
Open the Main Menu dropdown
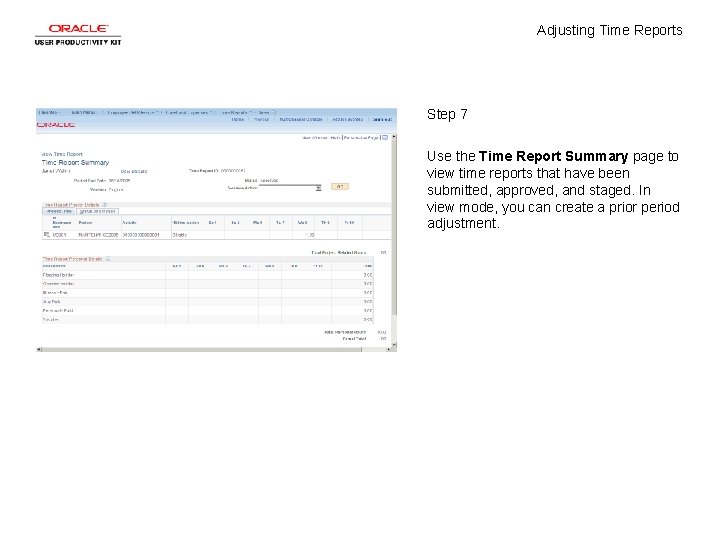tap(83, 112)
